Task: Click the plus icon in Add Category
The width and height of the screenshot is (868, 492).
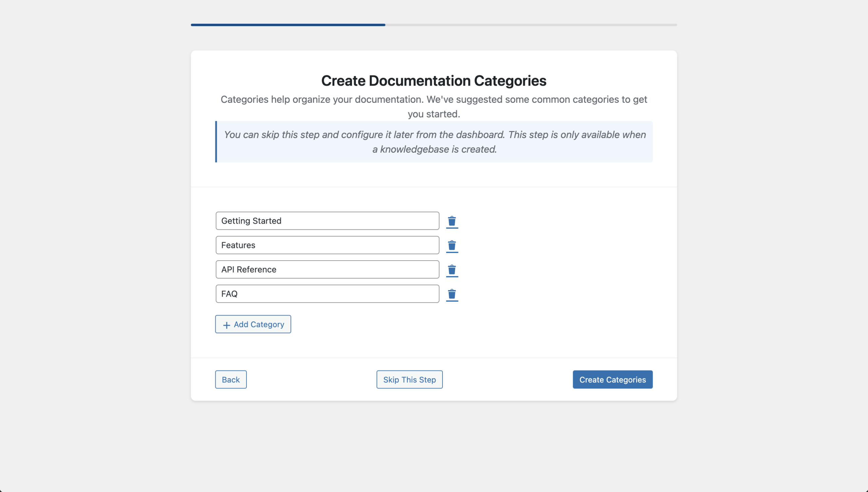Action: [x=226, y=325]
